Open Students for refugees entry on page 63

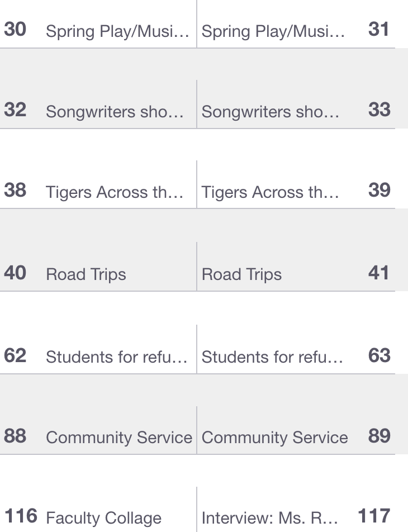(272, 357)
